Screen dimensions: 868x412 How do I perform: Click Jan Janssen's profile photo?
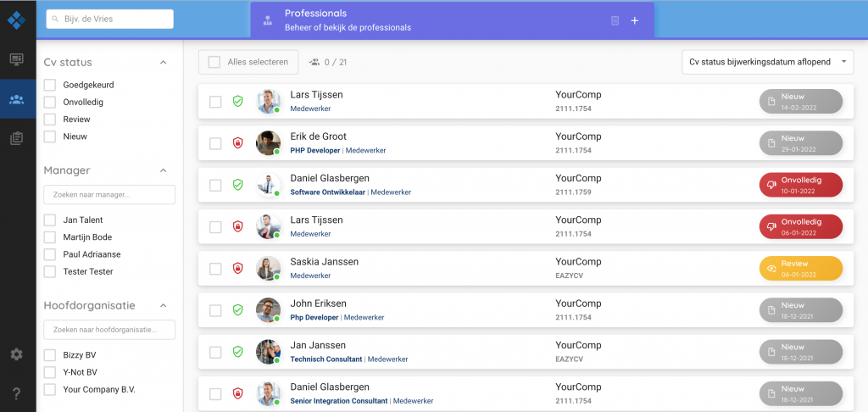(268, 352)
